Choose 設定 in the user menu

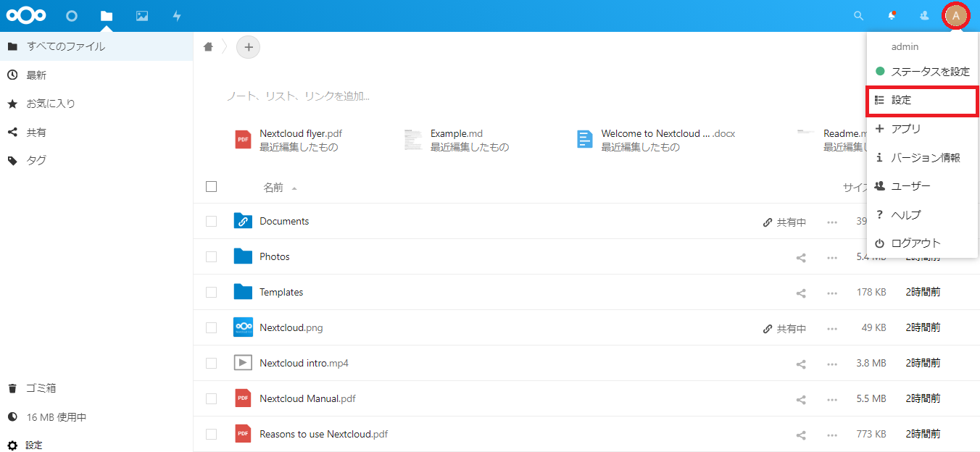(923, 101)
